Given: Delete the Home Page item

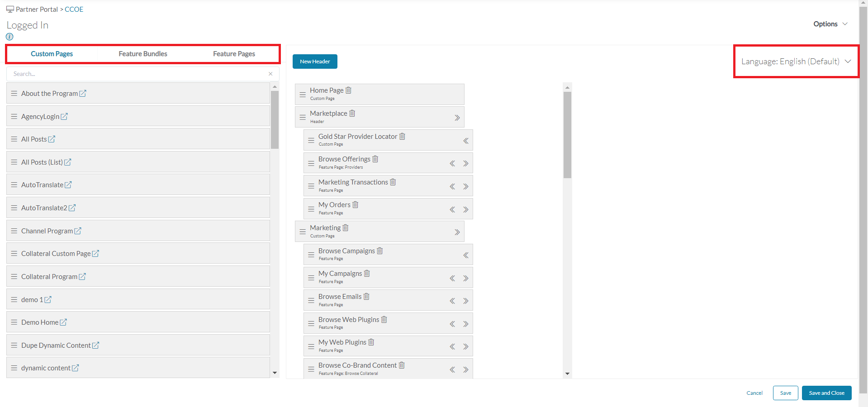Looking at the screenshot, I should [x=348, y=90].
